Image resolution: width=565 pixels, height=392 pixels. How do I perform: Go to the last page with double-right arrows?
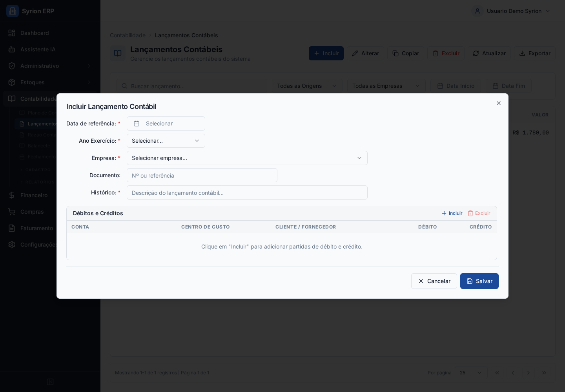pos(544,373)
